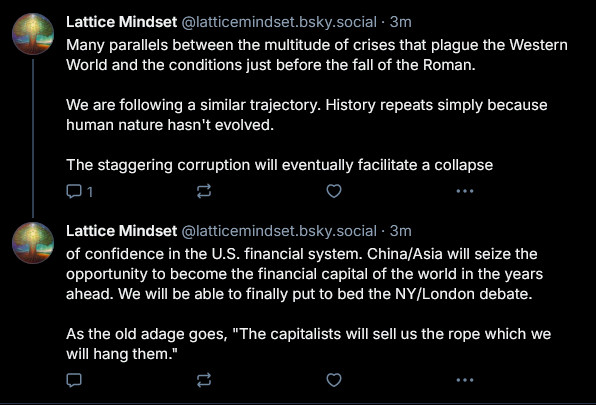The height and width of the screenshot is (405, 596).
Task: Open three-dot menu on the second post
Action: tap(465, 380)
